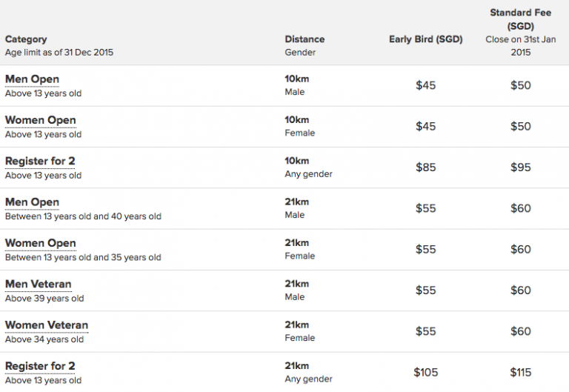Click the Category column header
Viewport: 569px width, 392px height.
pyautogui.click(x=26, y=39)
